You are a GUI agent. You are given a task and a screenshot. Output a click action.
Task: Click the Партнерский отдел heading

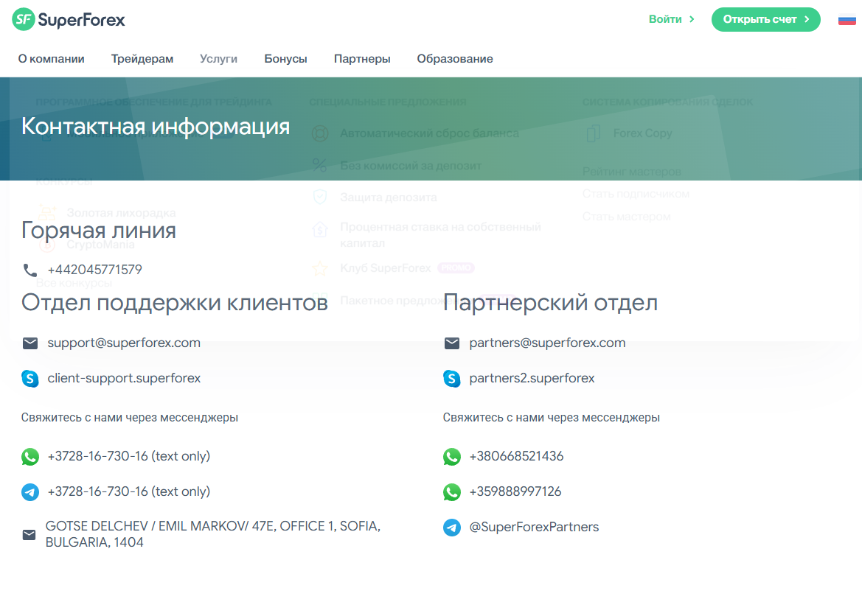click(x=550, y=303)
